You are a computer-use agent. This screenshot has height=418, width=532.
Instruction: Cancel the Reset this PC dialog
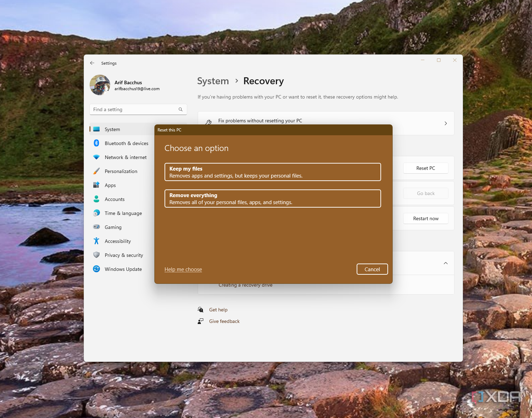click(372, 269)
